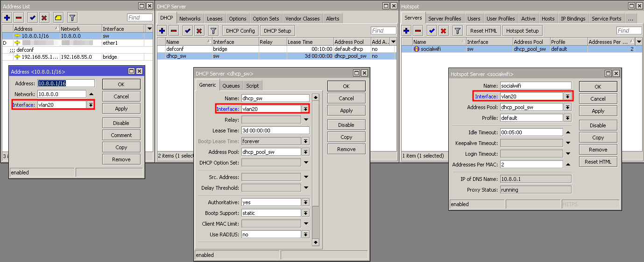Image resolution: width=644 pixels, height=262 pixels.
Task: Open the filter funnel in DHCP Server toolbar
Action: pos(213,31)
